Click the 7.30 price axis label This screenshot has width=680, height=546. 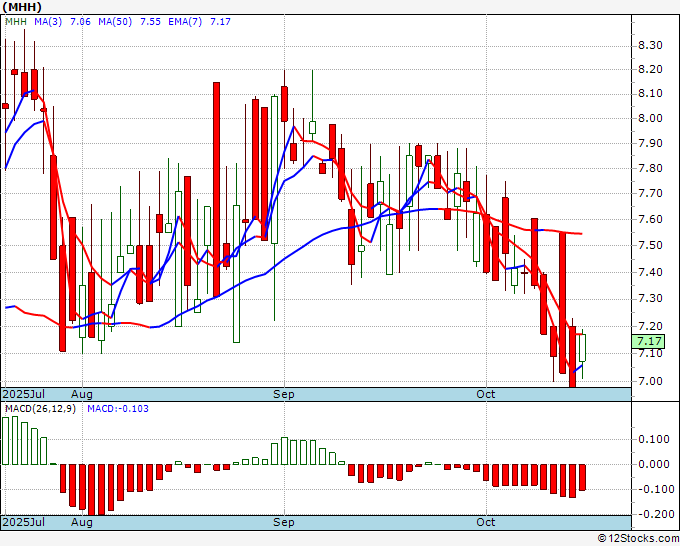[650, 299]
